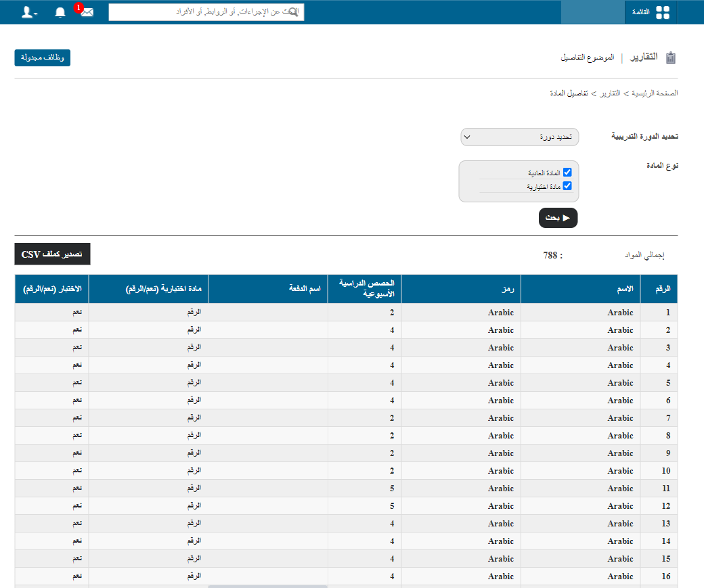Viewport: 704px width, 588px height.
Task: Click the رمز column header
Action: (x=461, y=289)
